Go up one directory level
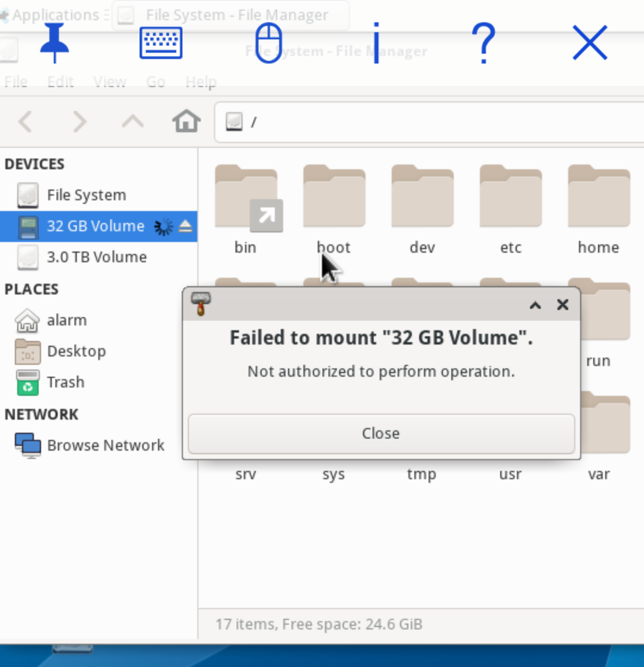644x667 pixels. coord(132,122)
